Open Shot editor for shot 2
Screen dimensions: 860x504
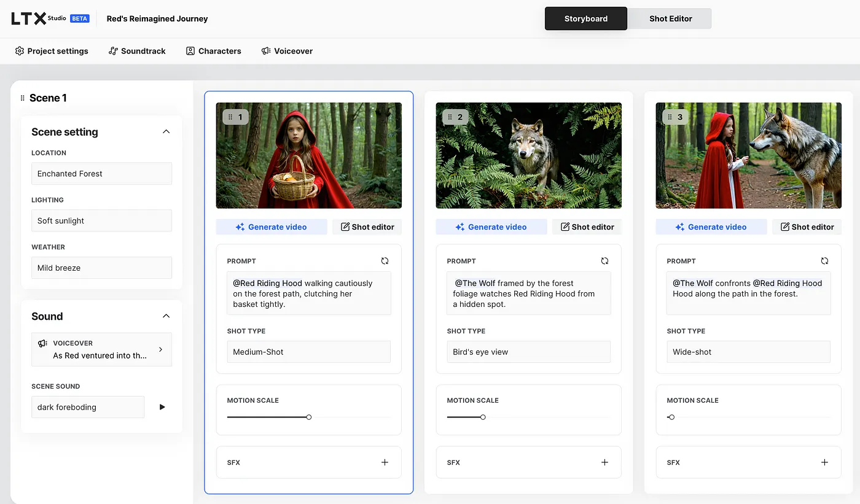[587, 227]
